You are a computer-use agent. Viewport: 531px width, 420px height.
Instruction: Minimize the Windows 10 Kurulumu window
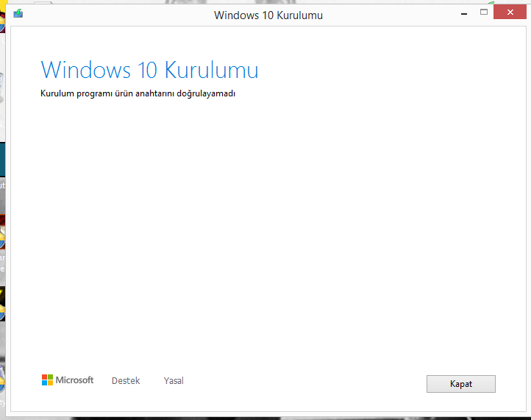coord(464,13)
